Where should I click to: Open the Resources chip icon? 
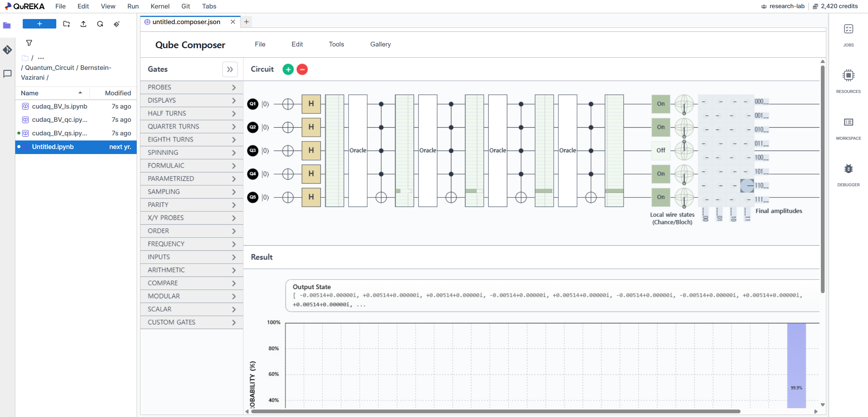[x=848, y=75]
